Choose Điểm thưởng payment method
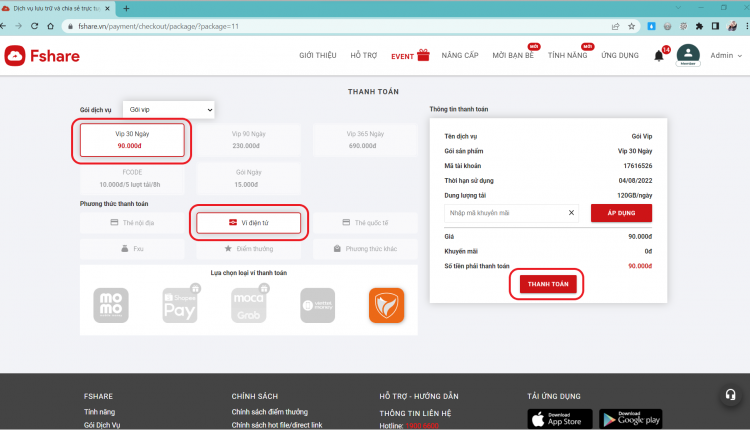Viewport: 750px width, 430px height. (x=248, y=249)
